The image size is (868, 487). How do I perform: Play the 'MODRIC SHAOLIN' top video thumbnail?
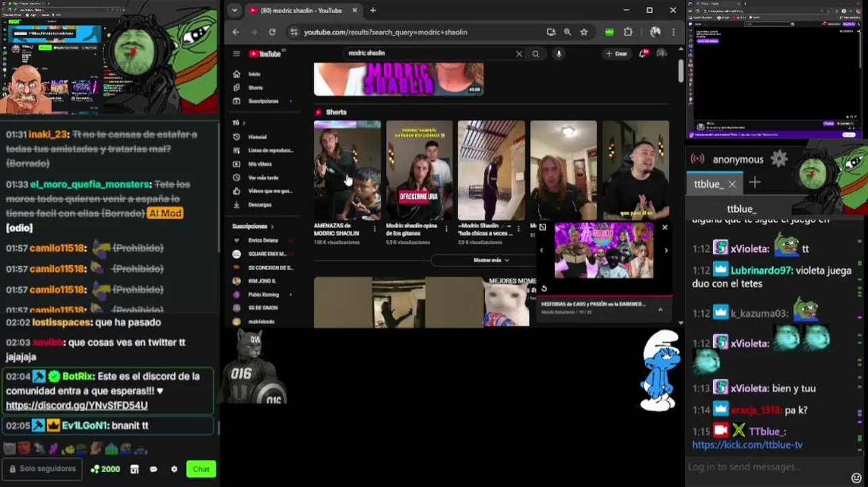point(399,79)
